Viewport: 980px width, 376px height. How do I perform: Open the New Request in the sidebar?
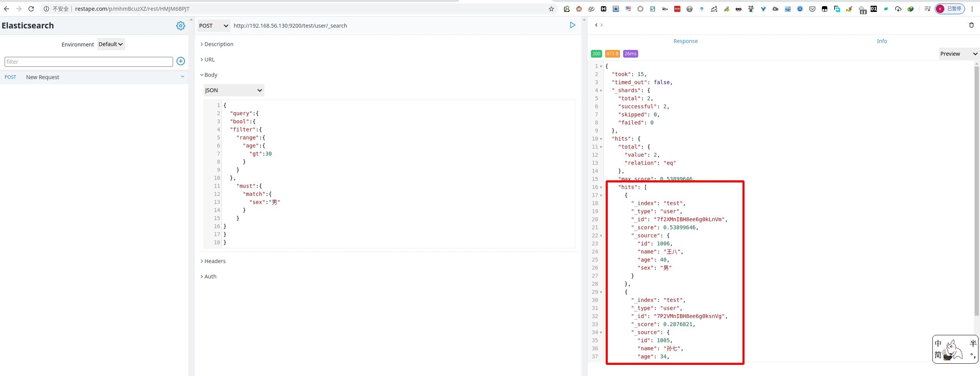tap(43, 77)
